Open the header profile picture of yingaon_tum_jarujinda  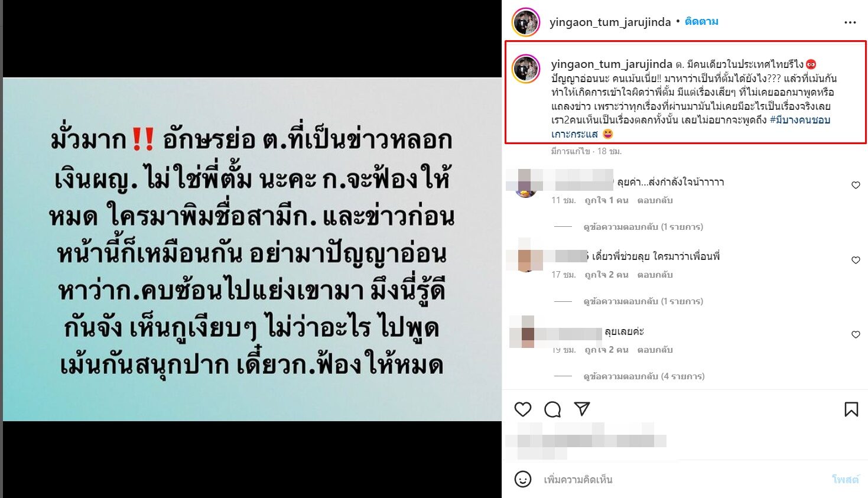point(525,22)
